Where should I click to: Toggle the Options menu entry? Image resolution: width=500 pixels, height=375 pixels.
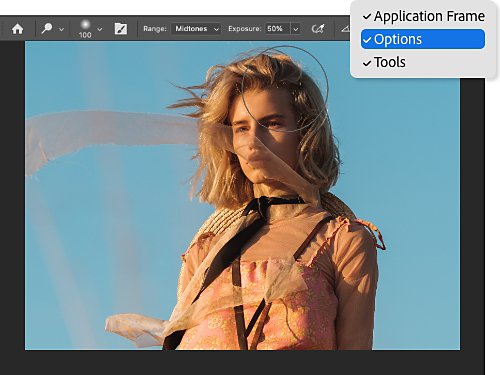point(423,39)
